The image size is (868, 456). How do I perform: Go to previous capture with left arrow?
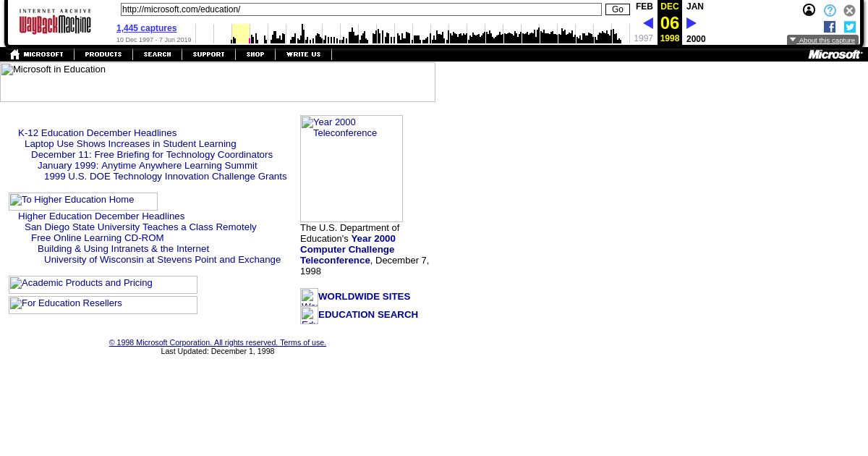coord(647,23)
